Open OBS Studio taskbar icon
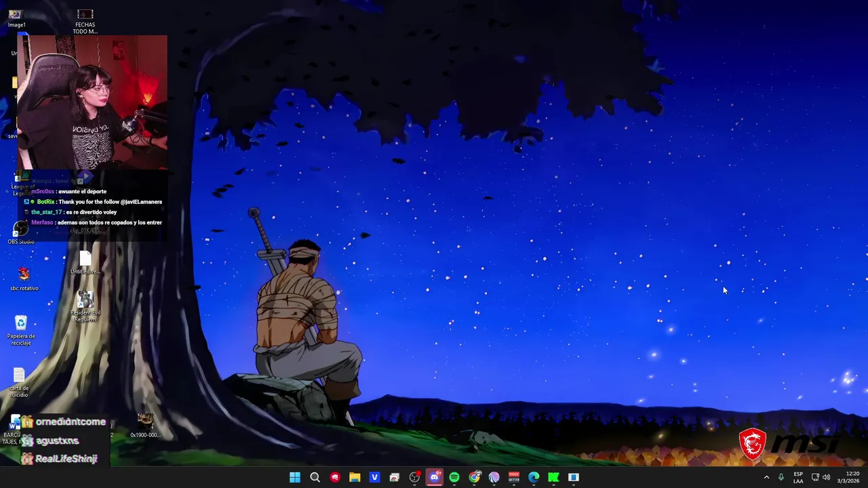 click(x=414, y=477)
